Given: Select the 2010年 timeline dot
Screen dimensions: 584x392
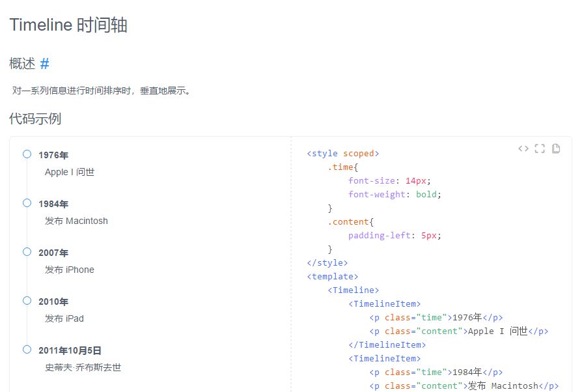Looking at the screenshot, I should click(27, 300).
